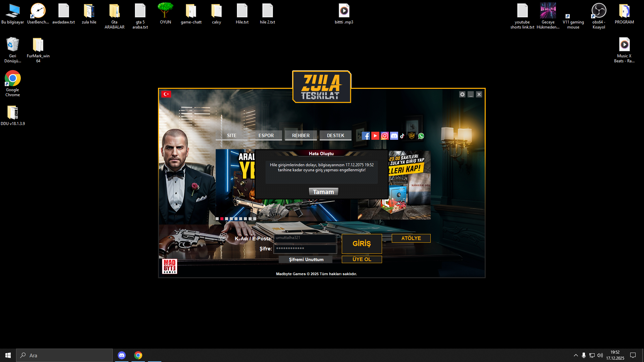Select the Music X Beats media file
644x362 pixels.
624,50
